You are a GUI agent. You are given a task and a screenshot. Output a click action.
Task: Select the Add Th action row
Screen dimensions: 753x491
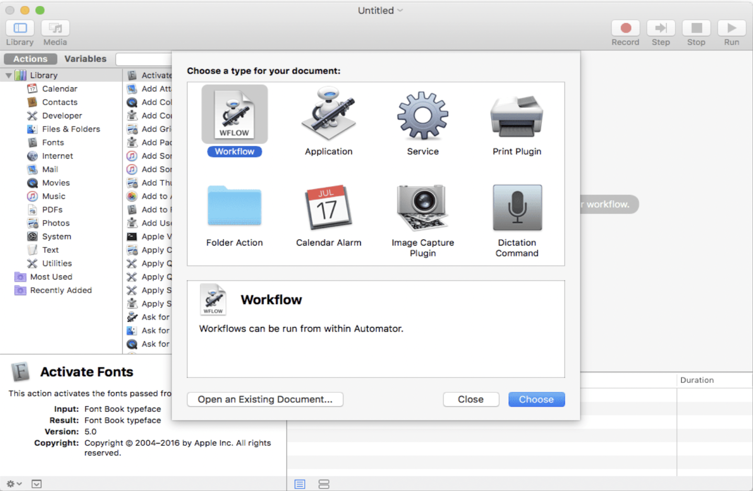[148, 183]
